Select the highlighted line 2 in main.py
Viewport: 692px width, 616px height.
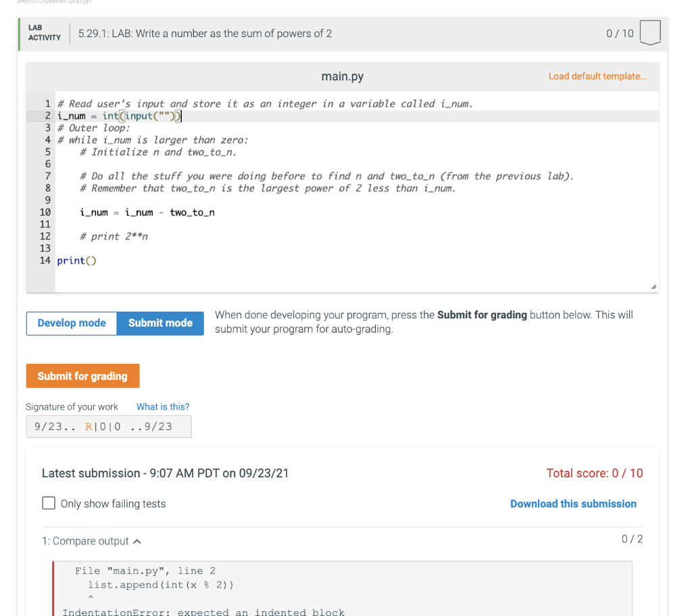tap(115, 115)
